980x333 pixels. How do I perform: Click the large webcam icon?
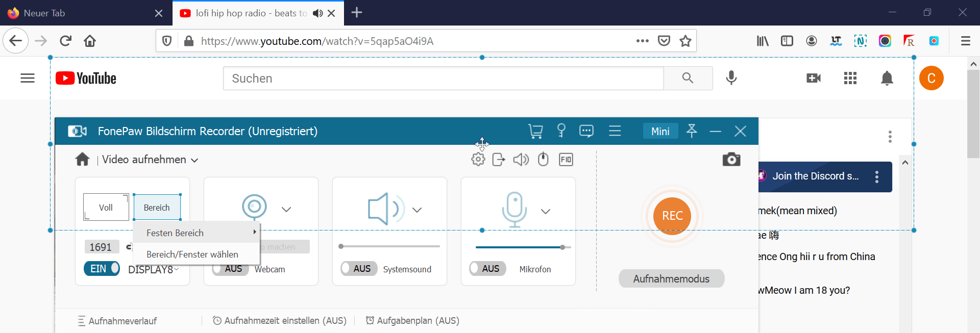pyautogui.click(x=254, y=207)
